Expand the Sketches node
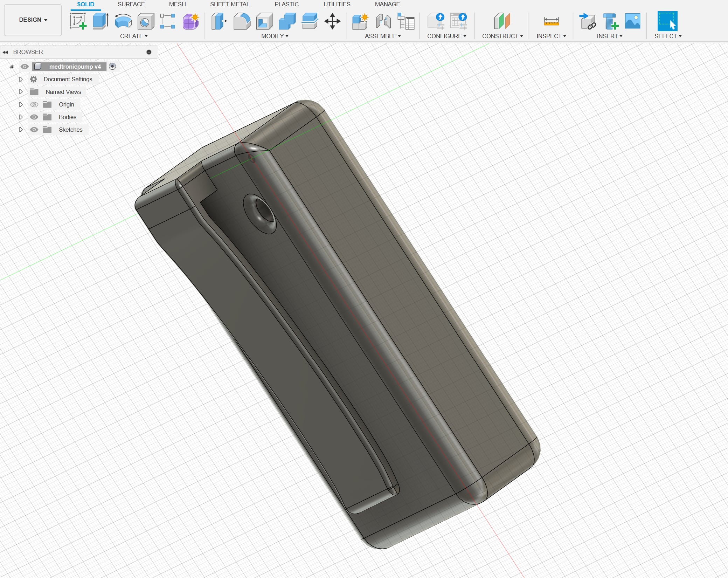Viewport: 728px width, 578px height. pos(21,130)
